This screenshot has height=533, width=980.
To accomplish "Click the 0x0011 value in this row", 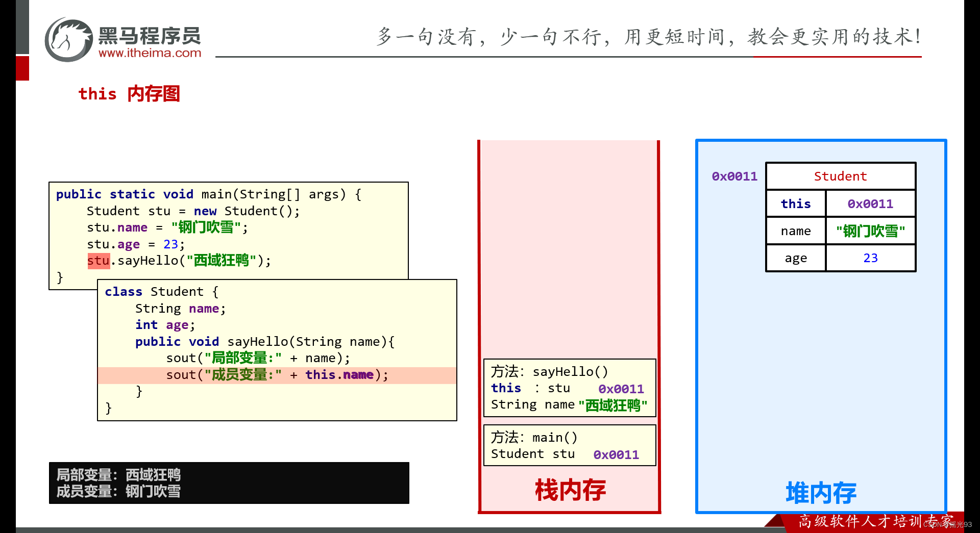I will [x=870, y=204].
